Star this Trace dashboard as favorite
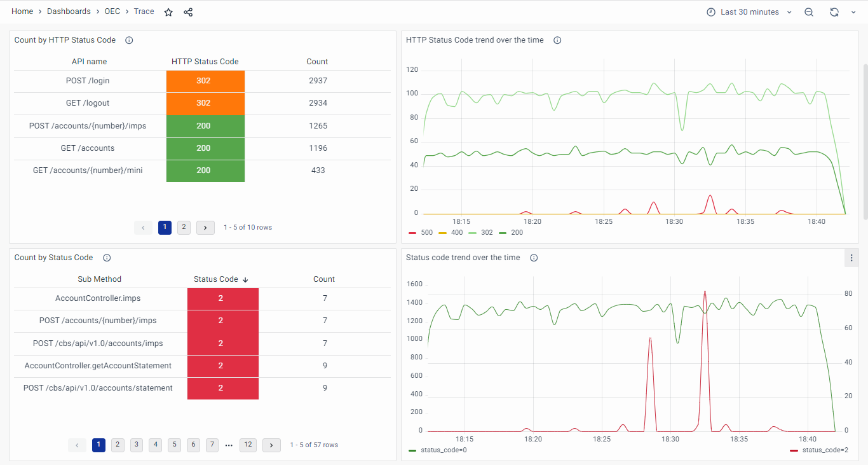868x465 pixels. tap(168, 12)
